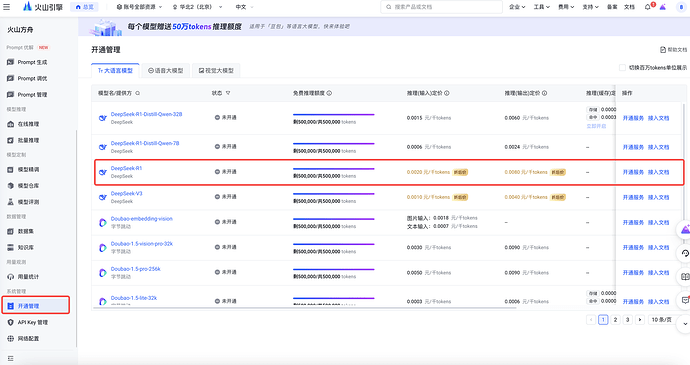This screenshot has height=365, width=690.
Task: Click 开通服务 for DeepSeek-R1
Action: click(633, 172)
